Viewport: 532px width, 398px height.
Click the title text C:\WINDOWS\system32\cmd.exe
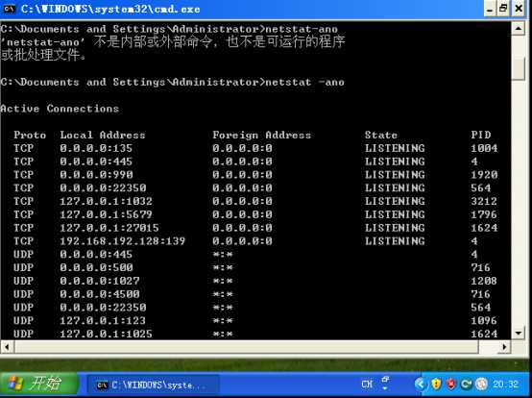(x=110, y=9)
